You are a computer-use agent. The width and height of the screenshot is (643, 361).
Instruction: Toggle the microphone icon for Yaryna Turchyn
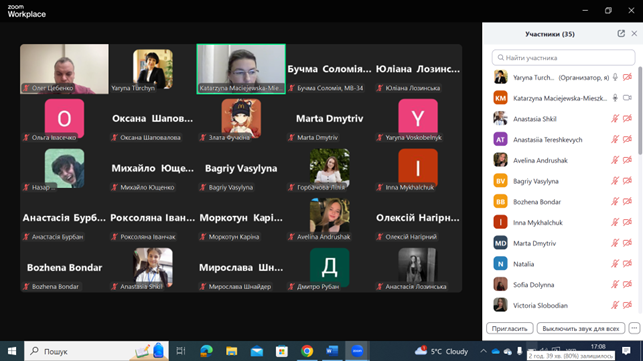click(615, 77)
